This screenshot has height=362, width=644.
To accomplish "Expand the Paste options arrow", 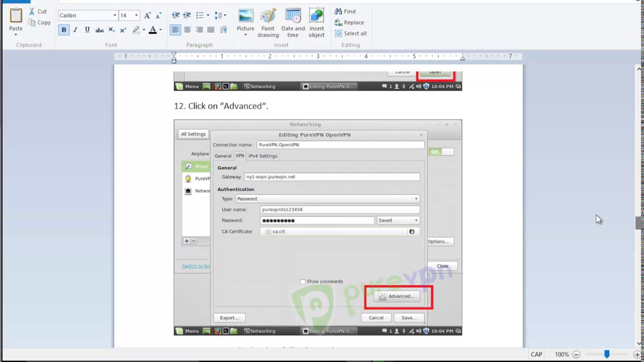I will pos(16,35).
